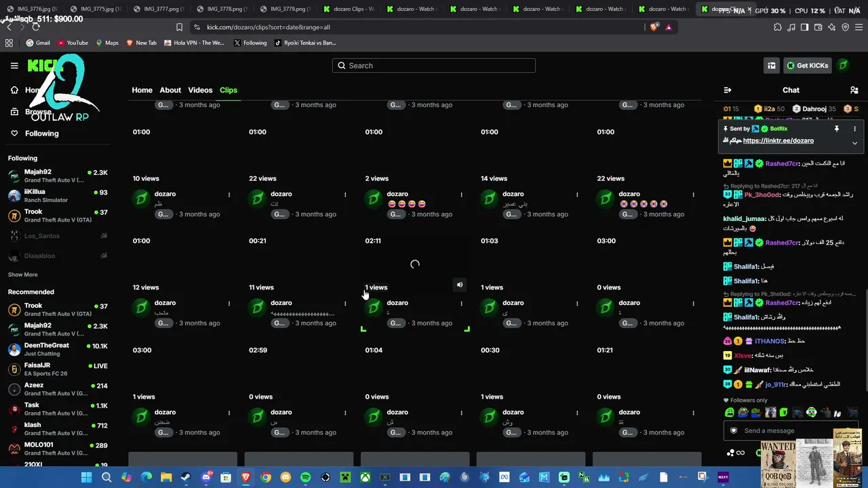Open Spotify from the taskbar

pyautogui.click(x=305, y=477)
